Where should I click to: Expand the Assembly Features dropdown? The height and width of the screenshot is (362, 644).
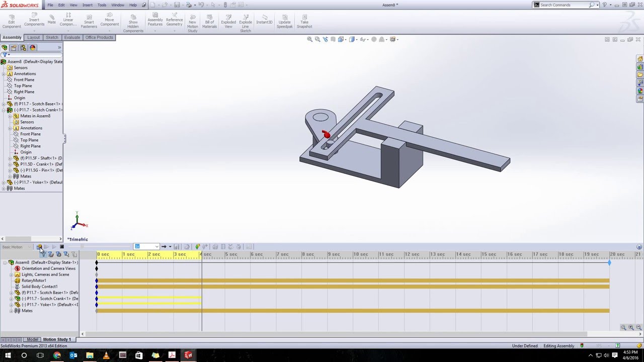(155, 31)
